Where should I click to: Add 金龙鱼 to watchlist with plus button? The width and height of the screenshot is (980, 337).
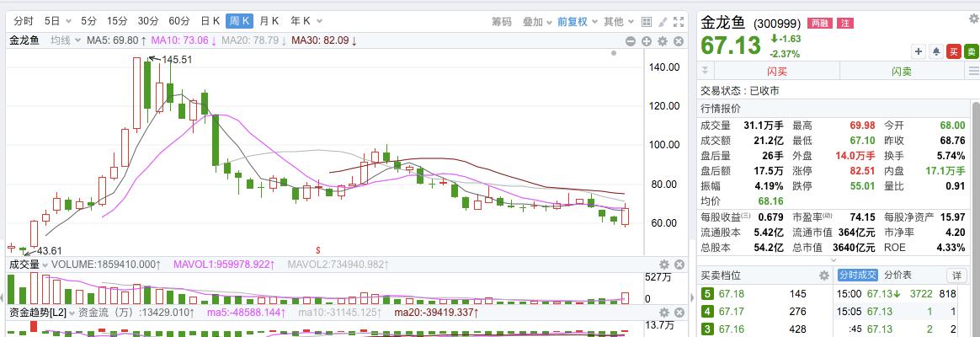tap(919, 51)
